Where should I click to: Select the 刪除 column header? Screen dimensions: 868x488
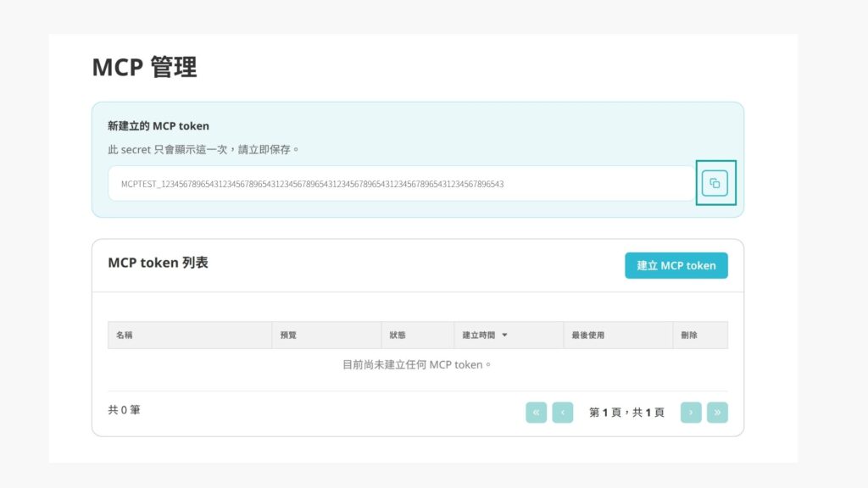(x=689, y=335)
